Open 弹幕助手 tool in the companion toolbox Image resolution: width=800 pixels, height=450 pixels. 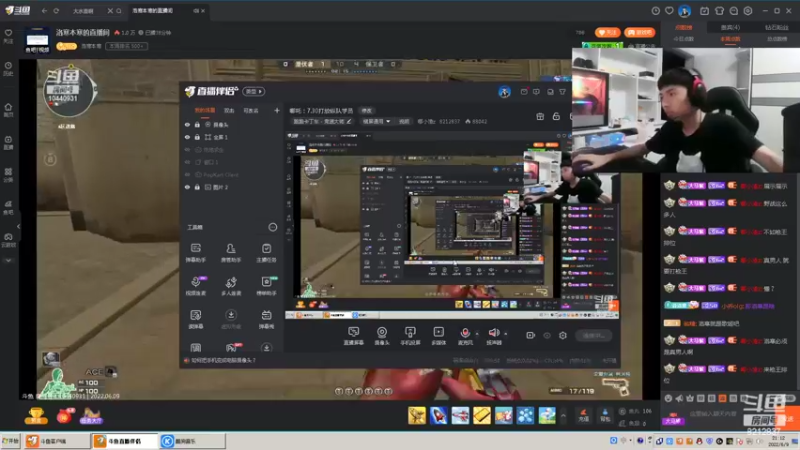click(x=196, y=253)
